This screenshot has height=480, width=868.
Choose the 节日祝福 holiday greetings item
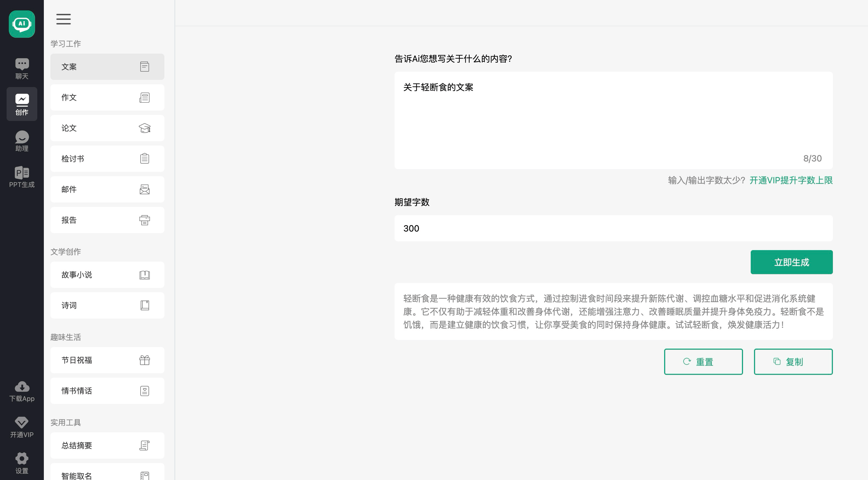[x=107, y=360]
